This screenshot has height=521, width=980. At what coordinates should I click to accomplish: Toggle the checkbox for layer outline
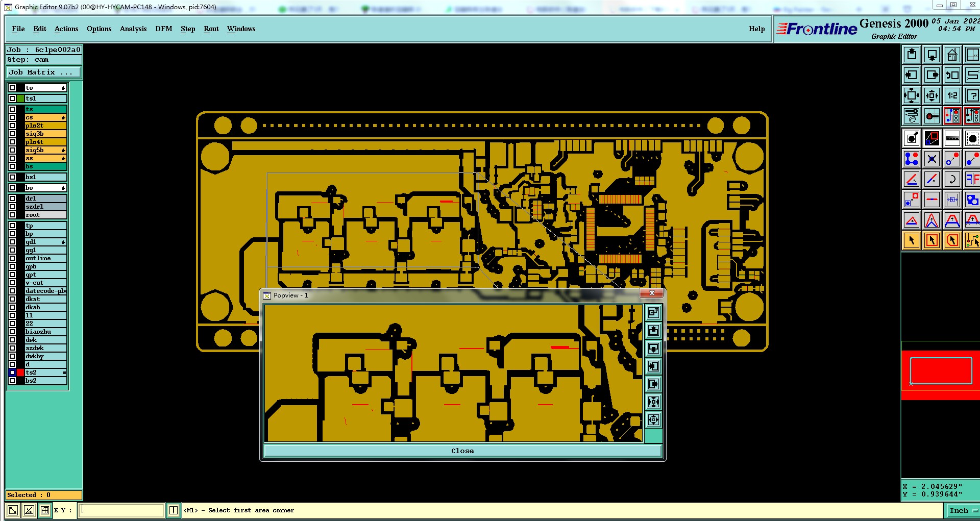pyautogui.click(x=12, y=258)
